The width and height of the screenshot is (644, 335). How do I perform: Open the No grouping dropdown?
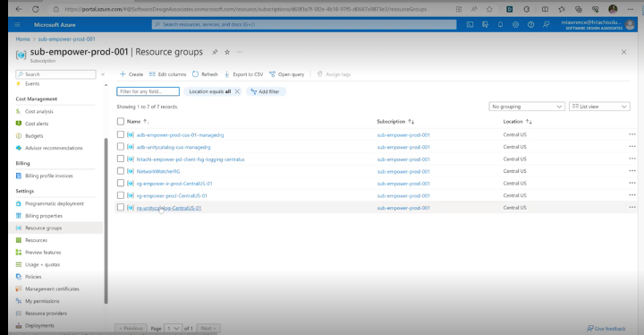(527, 107)
